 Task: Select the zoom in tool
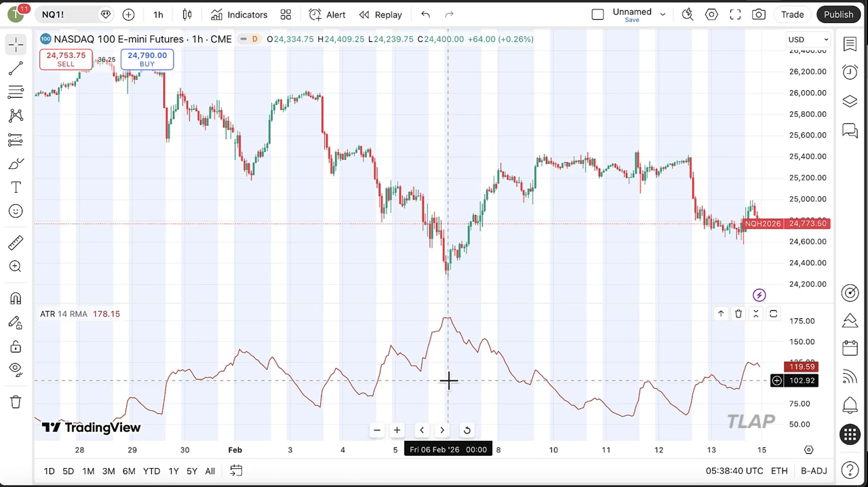[16, 267]
